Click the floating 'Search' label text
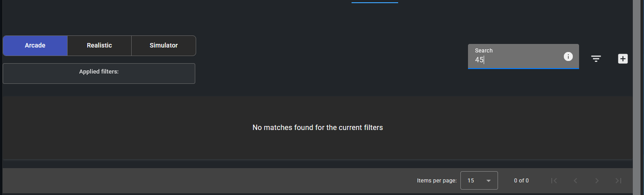Screen dimensions: 644x195 484,51
